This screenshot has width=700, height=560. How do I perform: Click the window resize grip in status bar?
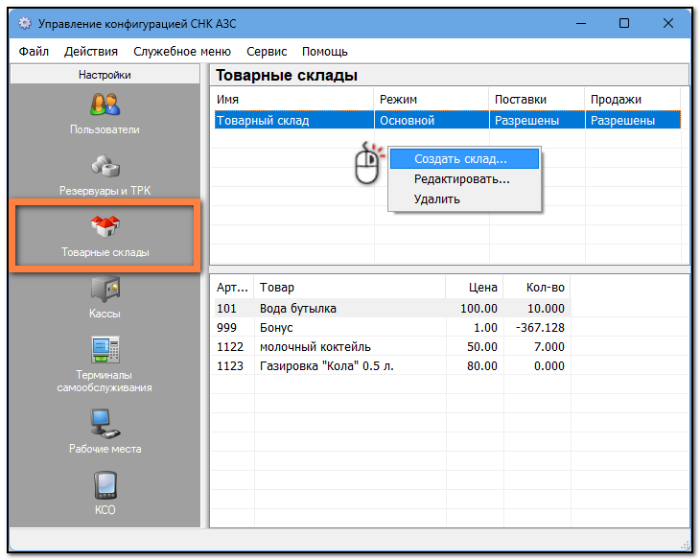[684, 544]
